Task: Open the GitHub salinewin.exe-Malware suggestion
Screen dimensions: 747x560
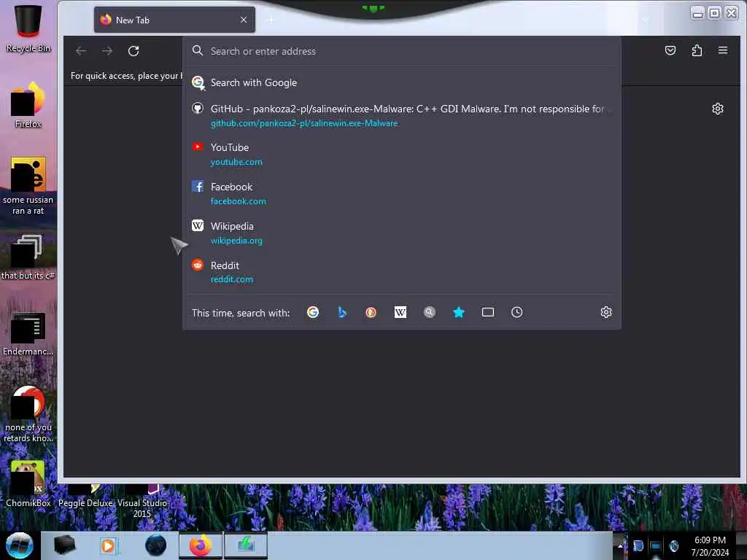Action: [402, 116]
